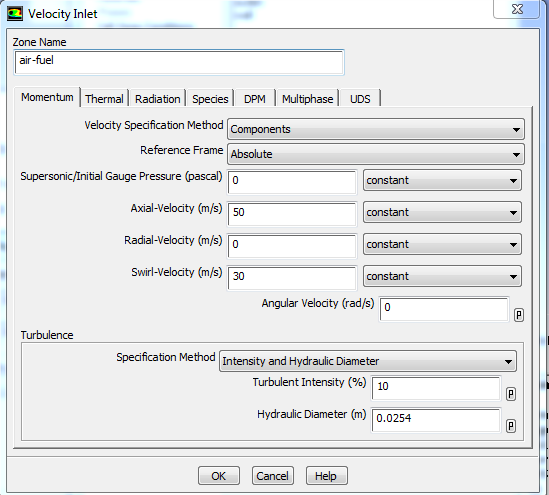The width and height of the screenshot is (549, 495).
Task: Click the OK button
Action: tap(219, 476)
